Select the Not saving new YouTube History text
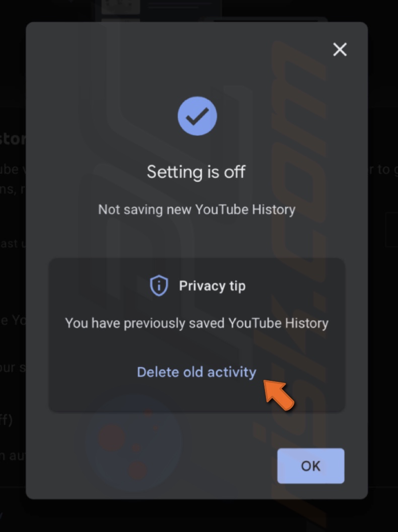The width and height of the screenshot is (398, 532). click(x=196, y=209)
